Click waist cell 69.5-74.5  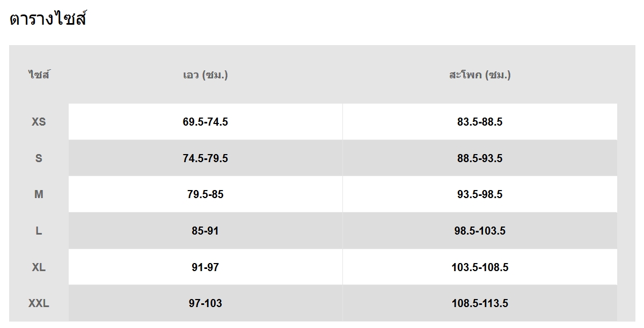[x=205, y=122]
